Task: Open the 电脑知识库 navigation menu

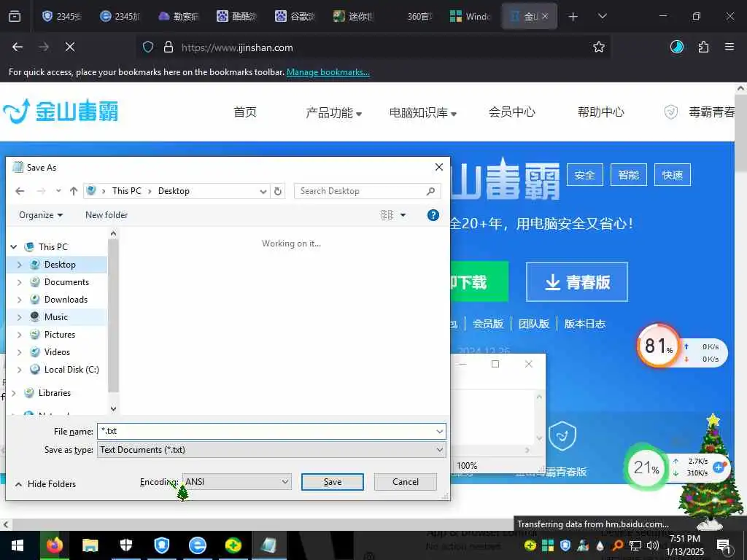Action: (x=423, y=112)
